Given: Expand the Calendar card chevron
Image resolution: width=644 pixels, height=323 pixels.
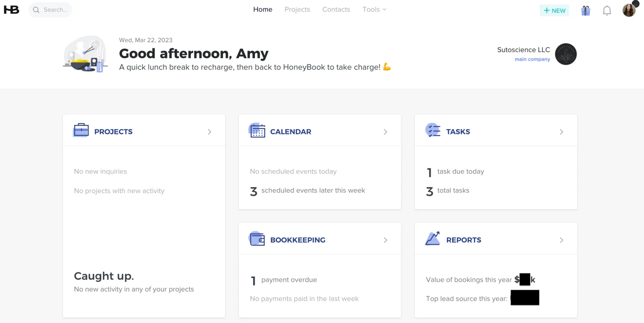Looking at the screenshot, I should tap(386, 132).
